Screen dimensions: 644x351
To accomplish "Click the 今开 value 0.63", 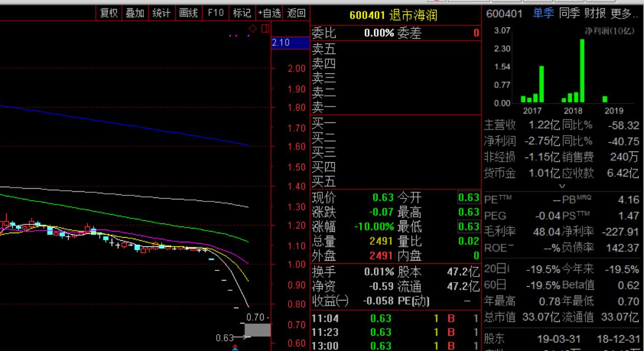I will (x=469, y=197).
